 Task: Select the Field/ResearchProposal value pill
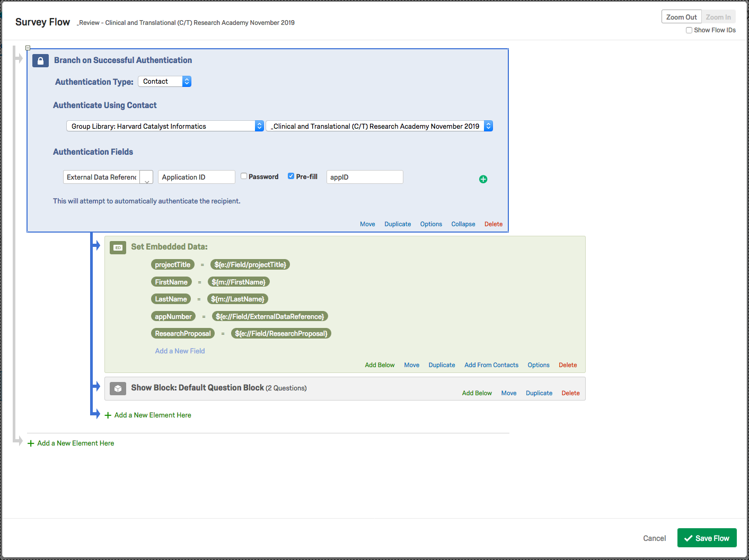pos(281,334)
